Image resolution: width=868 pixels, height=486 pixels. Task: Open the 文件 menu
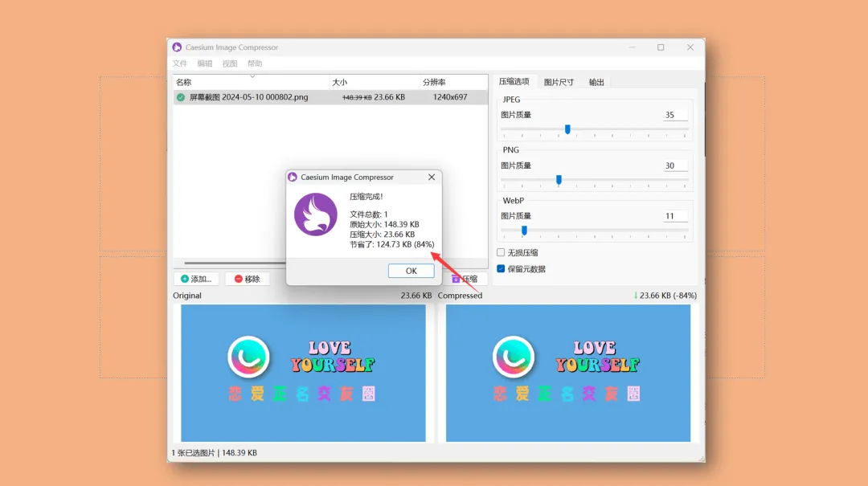[180, 63]
